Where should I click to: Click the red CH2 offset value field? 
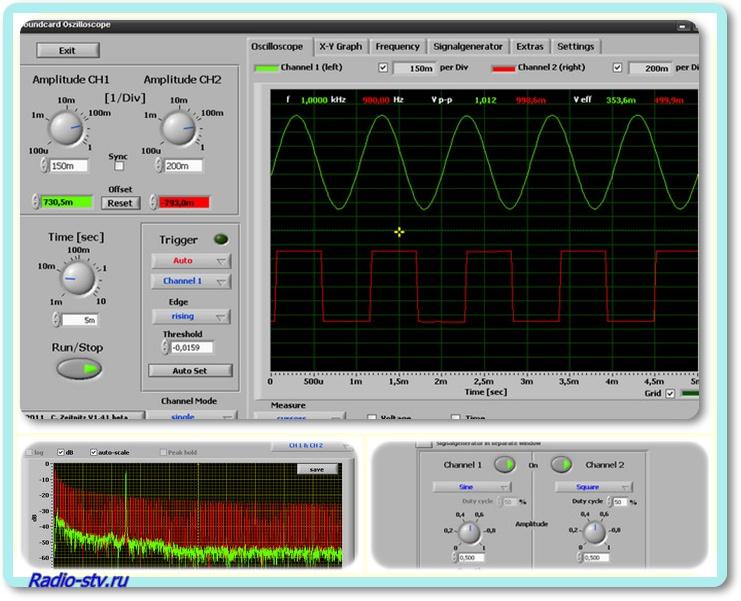point(183,202)
